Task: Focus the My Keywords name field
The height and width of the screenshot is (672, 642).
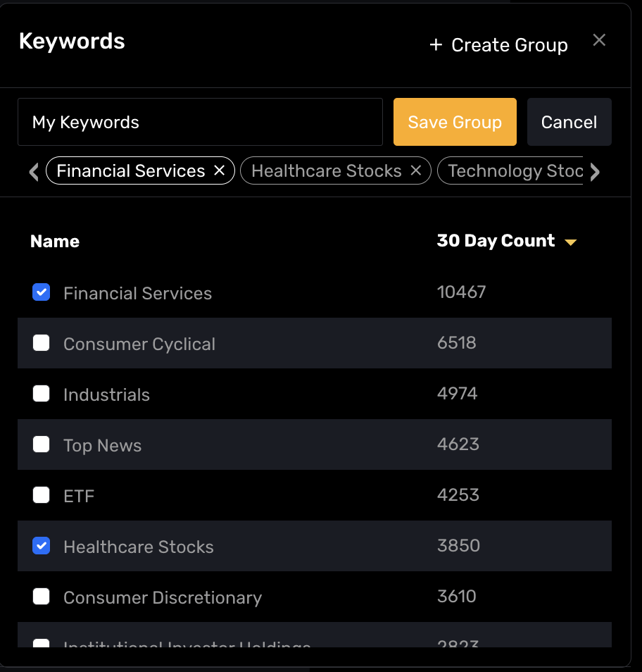Action: [200, 122]
